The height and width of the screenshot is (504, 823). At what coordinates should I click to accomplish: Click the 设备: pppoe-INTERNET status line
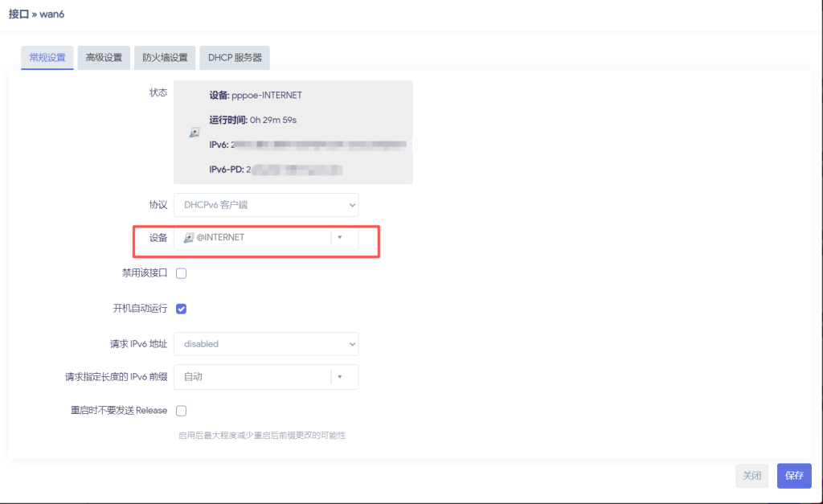[x=256, y=95]
